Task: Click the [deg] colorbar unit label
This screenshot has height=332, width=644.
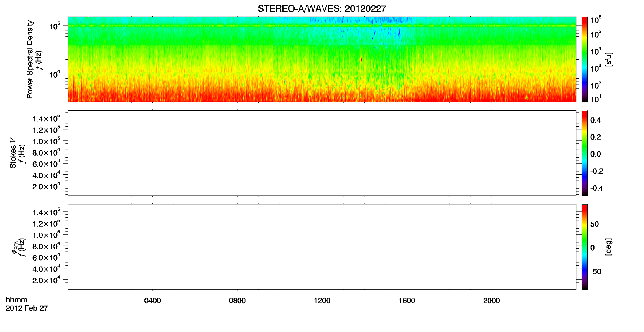Action: pos(609,247)
